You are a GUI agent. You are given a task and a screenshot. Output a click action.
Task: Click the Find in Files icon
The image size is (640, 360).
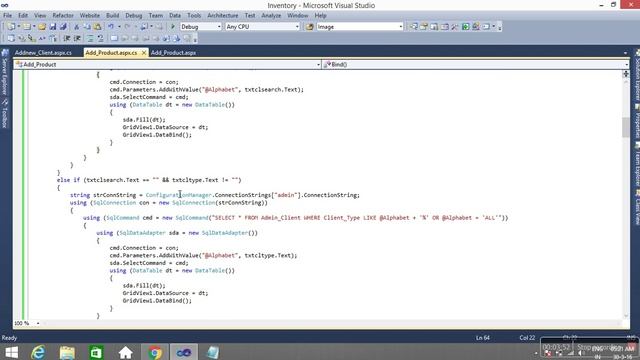pos(309,27)
